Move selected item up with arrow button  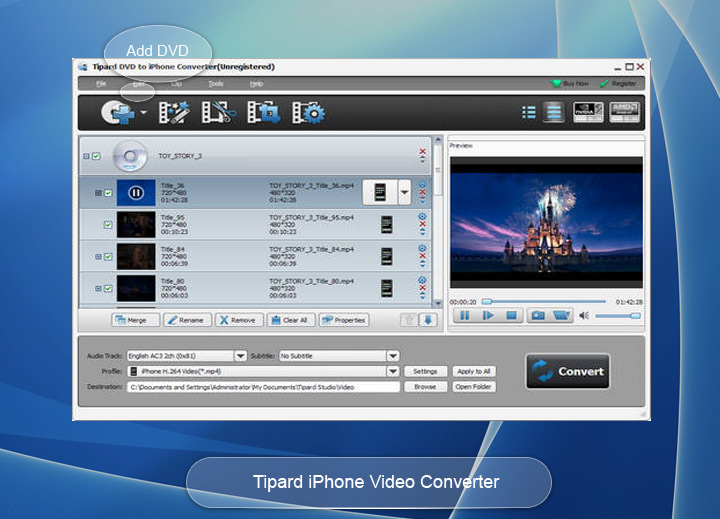[x=409, y=320]
